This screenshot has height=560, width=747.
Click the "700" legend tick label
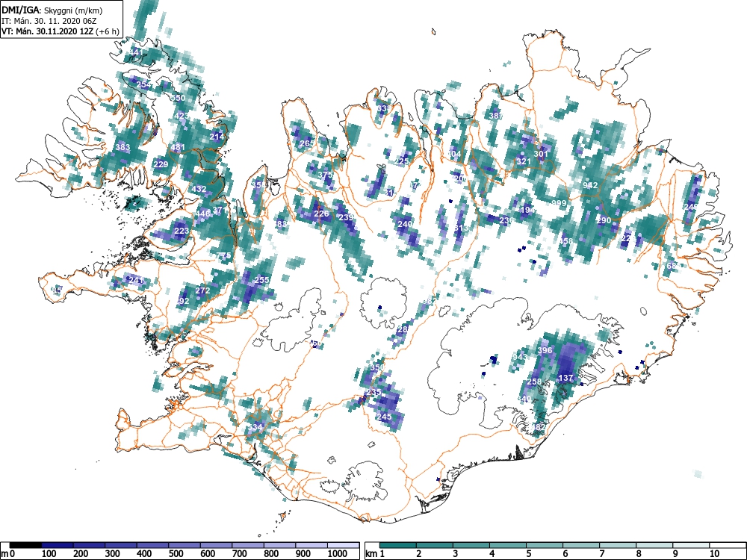pyautogui.click(x=239, y=554)
